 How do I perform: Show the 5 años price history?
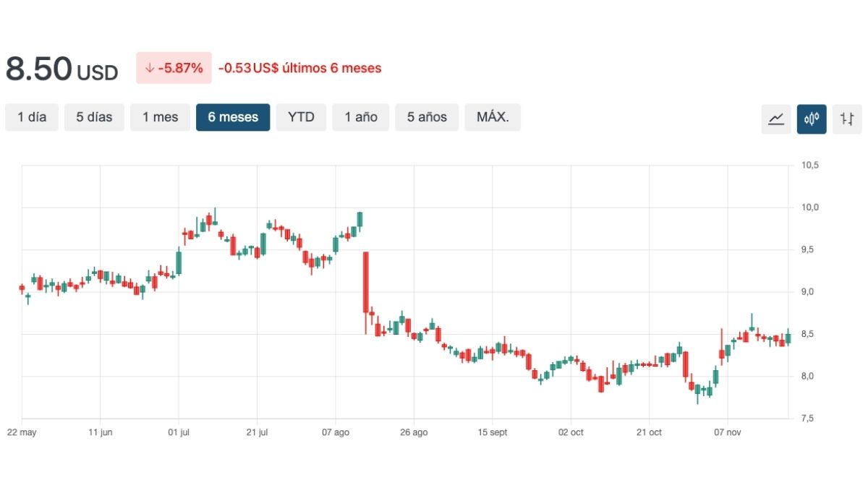point(427,117)
